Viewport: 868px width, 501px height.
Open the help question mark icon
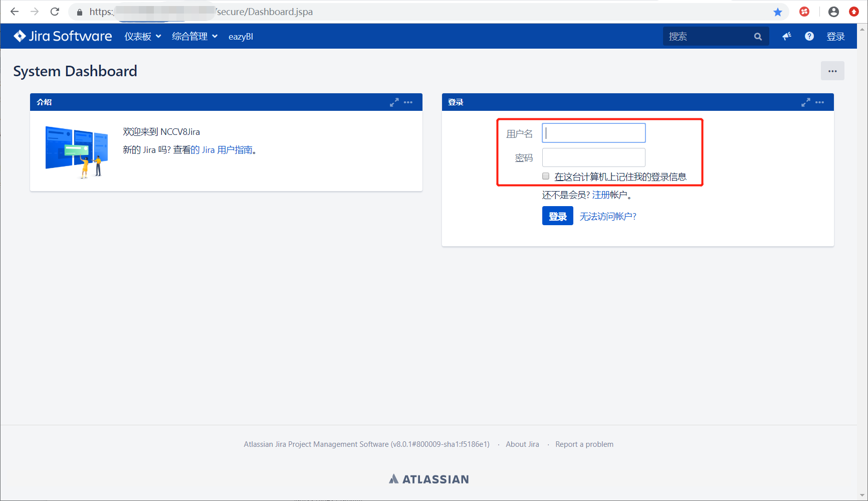click(x=809, y=36)
